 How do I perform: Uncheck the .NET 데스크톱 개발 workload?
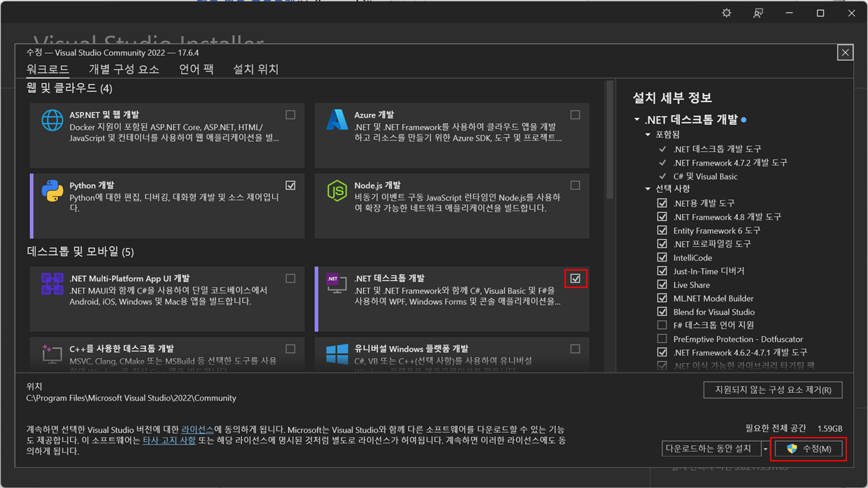click(x=575, y=278)
